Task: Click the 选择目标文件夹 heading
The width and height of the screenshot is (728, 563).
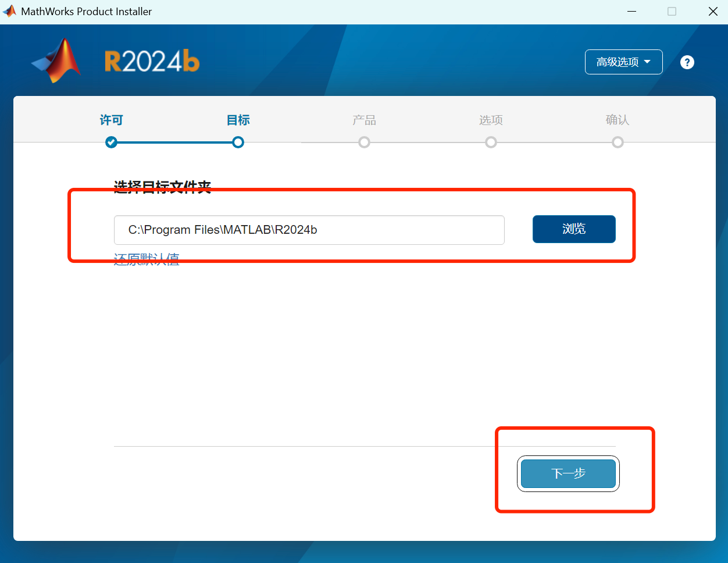Action: tap(162, 187)
